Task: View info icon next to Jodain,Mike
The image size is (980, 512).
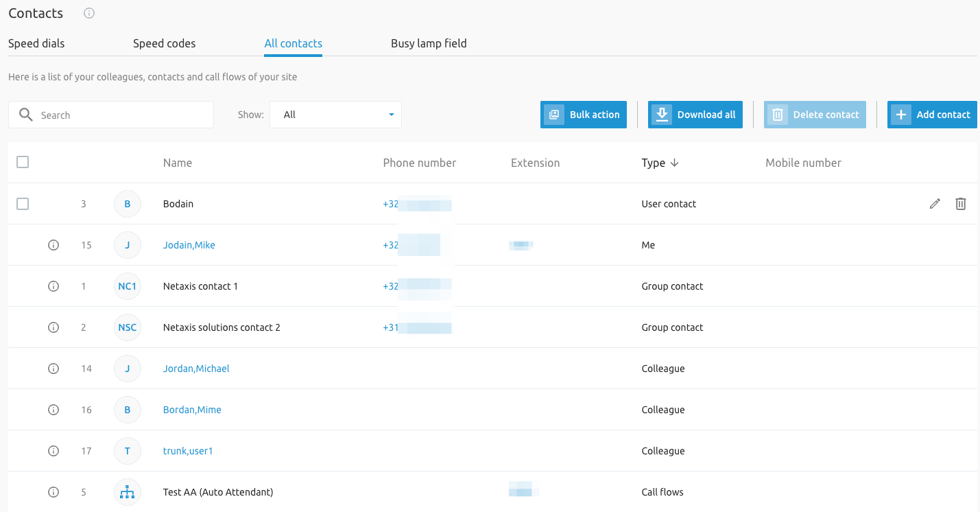Action: 53,244
